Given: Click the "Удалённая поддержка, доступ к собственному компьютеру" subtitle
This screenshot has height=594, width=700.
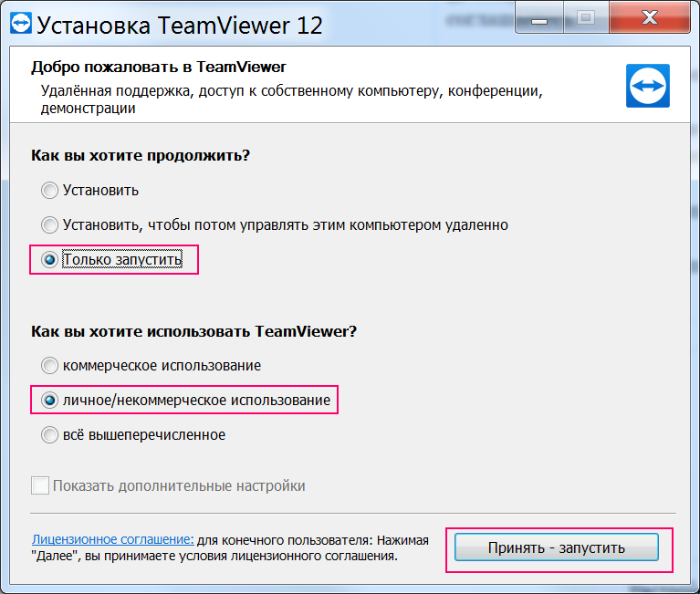Looking at the screenshot, I should (x=291, y=99).
